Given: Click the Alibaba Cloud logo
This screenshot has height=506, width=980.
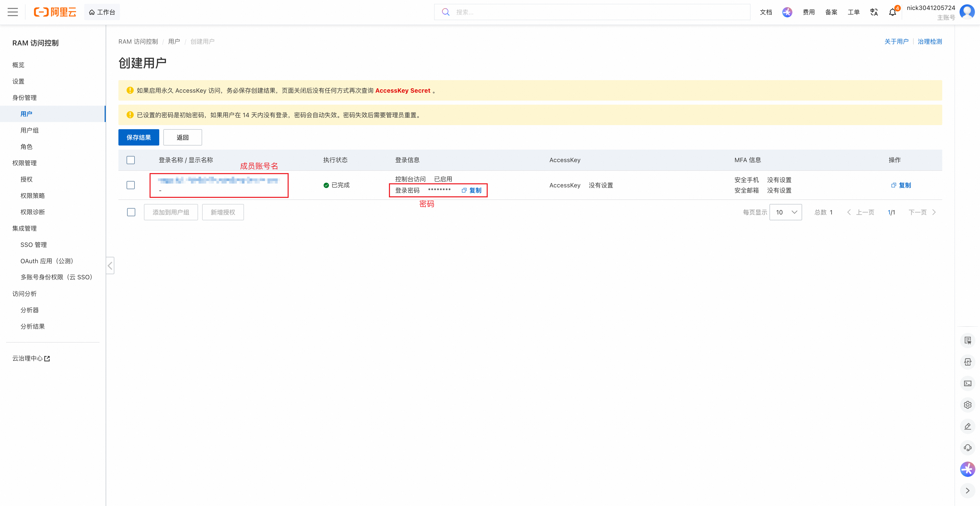Looking at the screenshot, I should click(55, 12).
